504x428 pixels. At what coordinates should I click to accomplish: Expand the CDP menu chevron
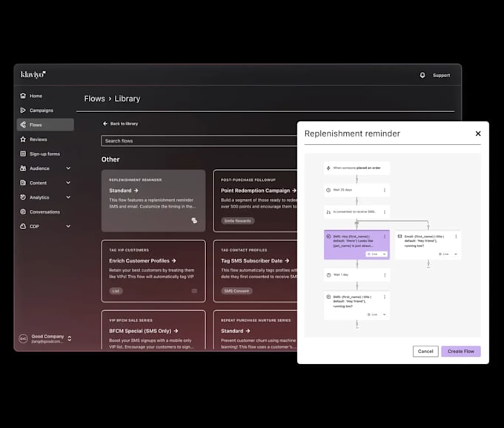click(x=68, y=226)
